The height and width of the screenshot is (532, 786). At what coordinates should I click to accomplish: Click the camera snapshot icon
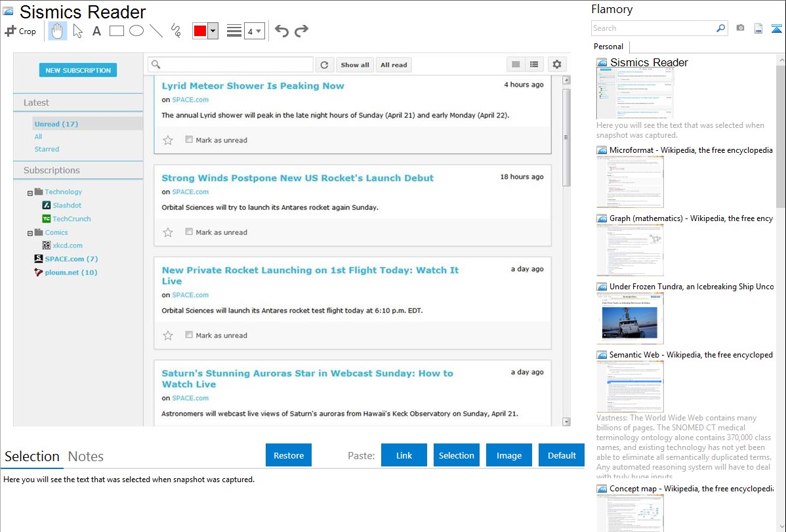(740, 28)
